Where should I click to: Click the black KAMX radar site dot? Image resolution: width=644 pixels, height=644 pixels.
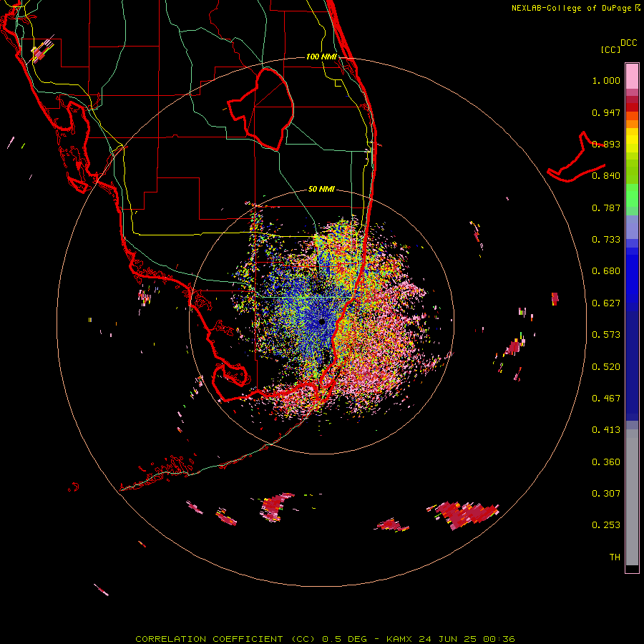[x=322, y=322]
